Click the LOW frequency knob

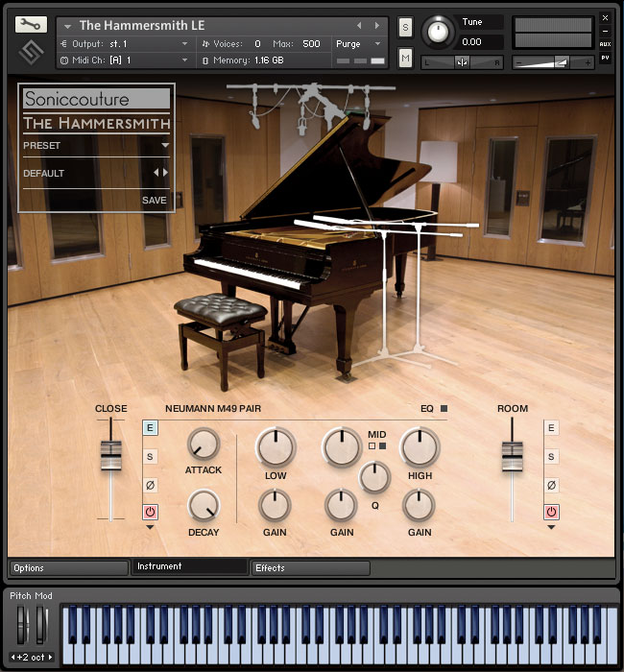point(276,447)
